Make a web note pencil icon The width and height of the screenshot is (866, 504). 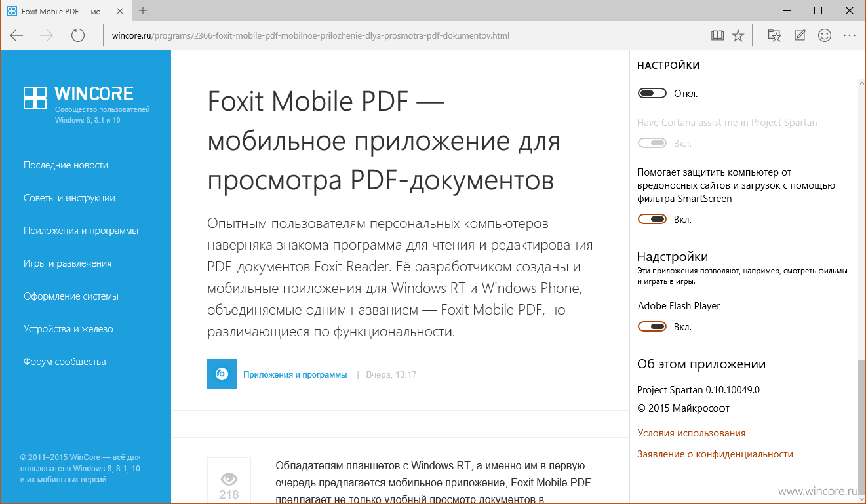click(800, 36)
